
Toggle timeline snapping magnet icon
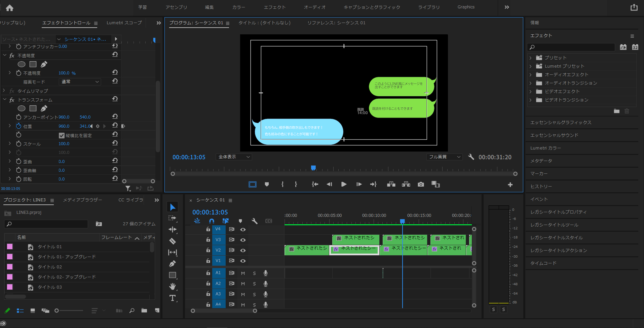pyautogui.click(x=212, y=221)
